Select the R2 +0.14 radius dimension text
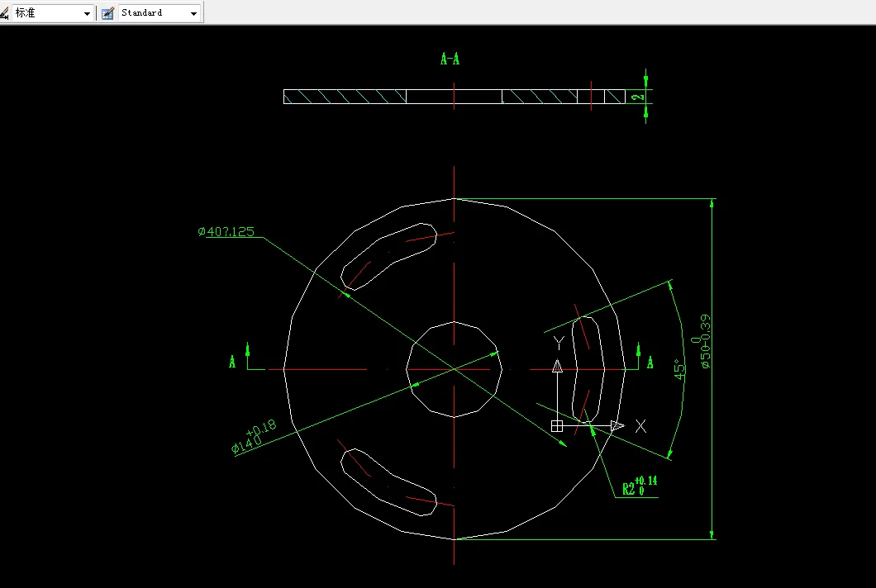The width and height of the screenshot is (876, 588). 640,486
